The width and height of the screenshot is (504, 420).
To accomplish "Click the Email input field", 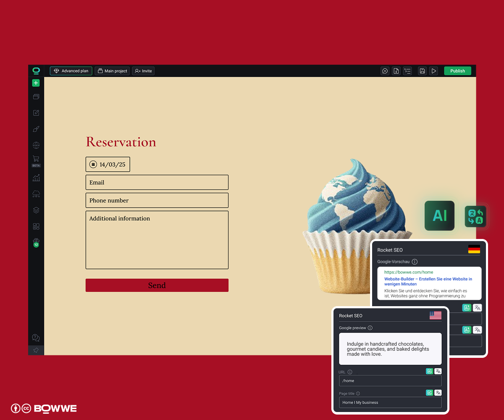I will [157, 182].
